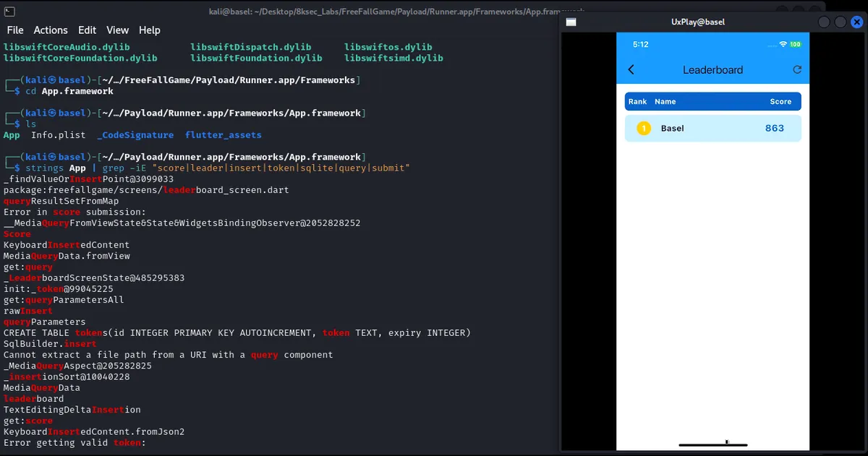This screenshot has width=868, height=456.
Task: Click the 'strings App | grep' command line
Action: pyautogui.click(x=218, y=168)
